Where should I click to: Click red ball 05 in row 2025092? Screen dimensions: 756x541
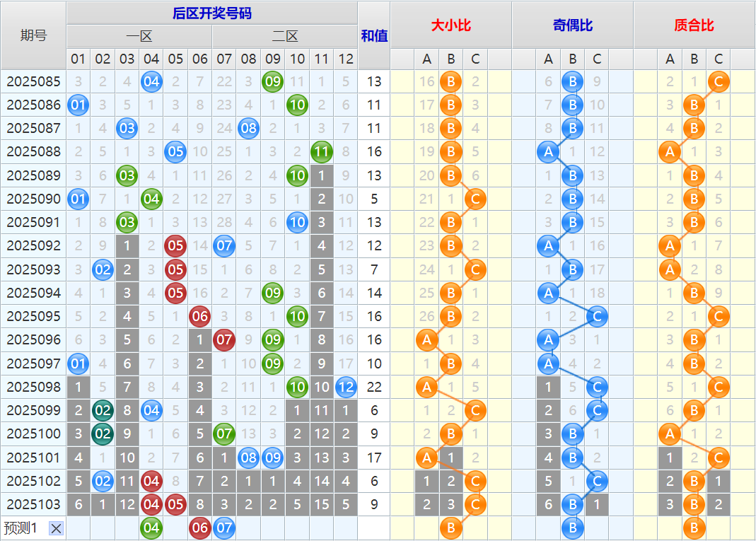click(x=175, y=246)
